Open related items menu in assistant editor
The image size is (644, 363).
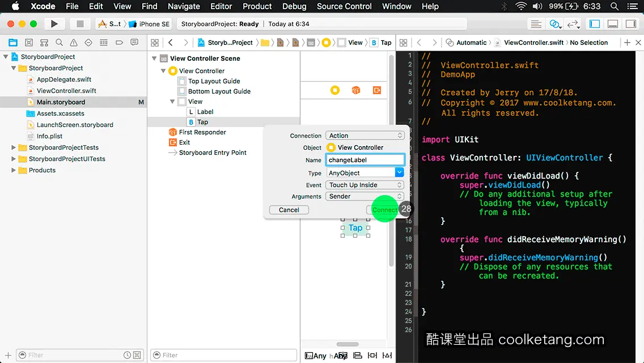click(403, 43)
